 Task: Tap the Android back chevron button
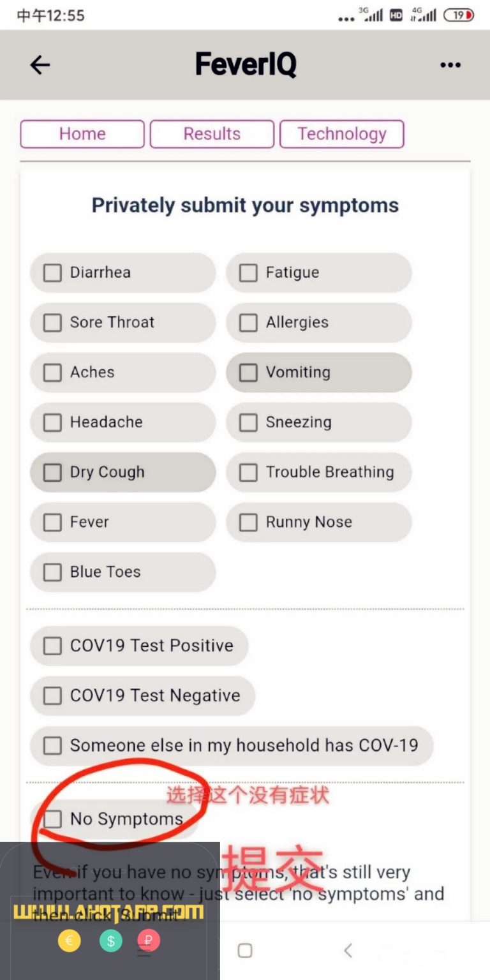pos(348,951)
